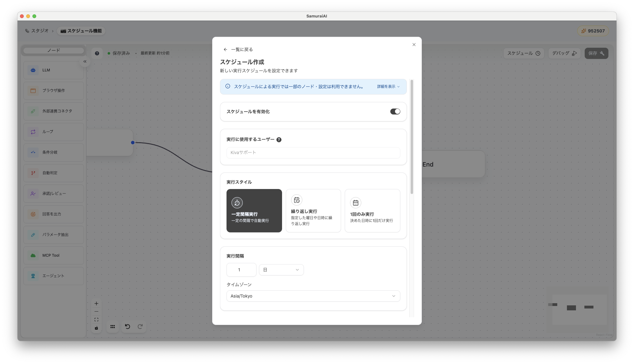Open the Asia/Tokyo timezone dropdown
Image resolution: width=634 pixels, height=364 pixels.
(313, 296)
